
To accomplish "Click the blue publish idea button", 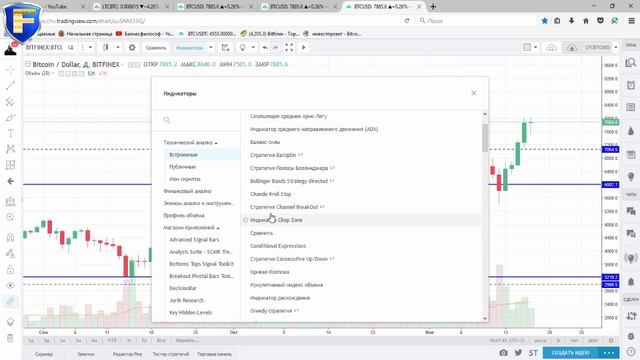I will pyautogui.click(x=571, y=353).
